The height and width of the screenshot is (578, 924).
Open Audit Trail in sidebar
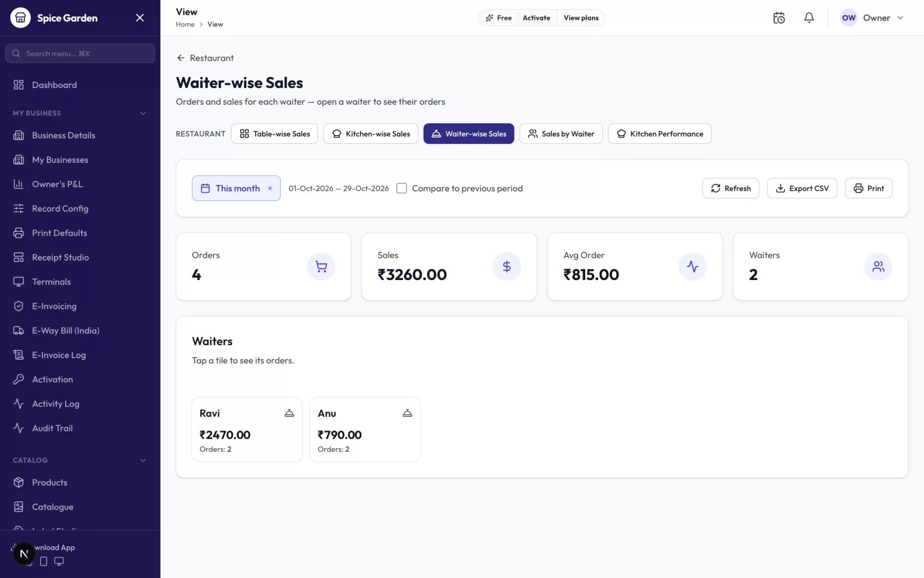[x=80, y=428]
